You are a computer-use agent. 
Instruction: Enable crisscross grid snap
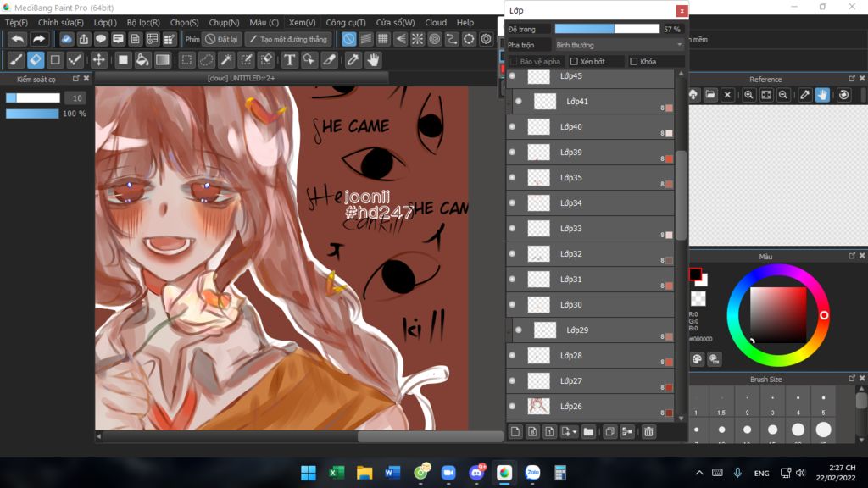(383, 39)
